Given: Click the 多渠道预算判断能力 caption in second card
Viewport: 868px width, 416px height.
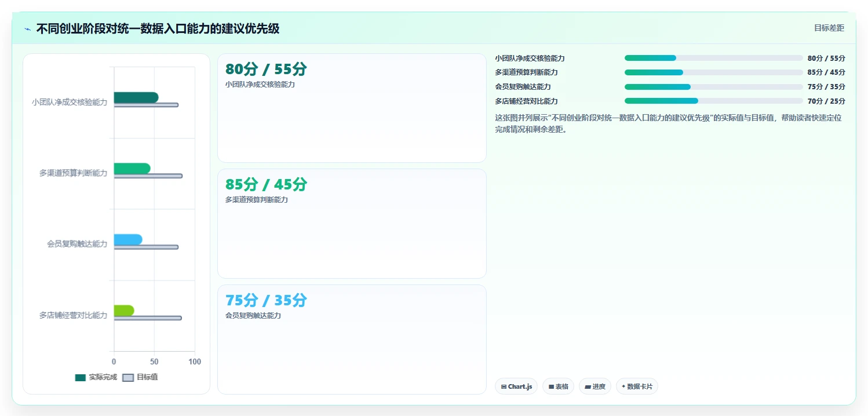Looking at the screenshot, I should pos(257,200).
